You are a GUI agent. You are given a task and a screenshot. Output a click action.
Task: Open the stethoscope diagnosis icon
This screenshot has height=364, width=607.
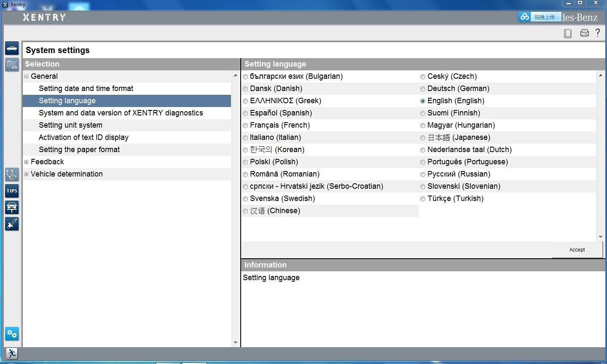(12, 174)
